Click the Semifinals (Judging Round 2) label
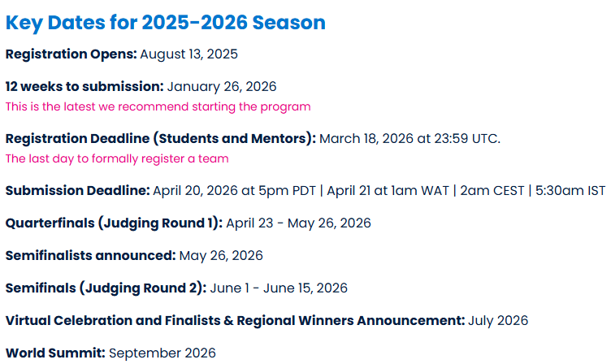 click(107, 288)
